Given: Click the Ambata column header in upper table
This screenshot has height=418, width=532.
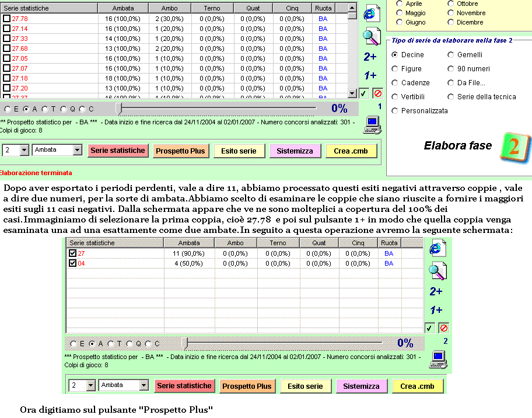Looking at the screenshot, I should pyautogui.click(x=123, y=8).
